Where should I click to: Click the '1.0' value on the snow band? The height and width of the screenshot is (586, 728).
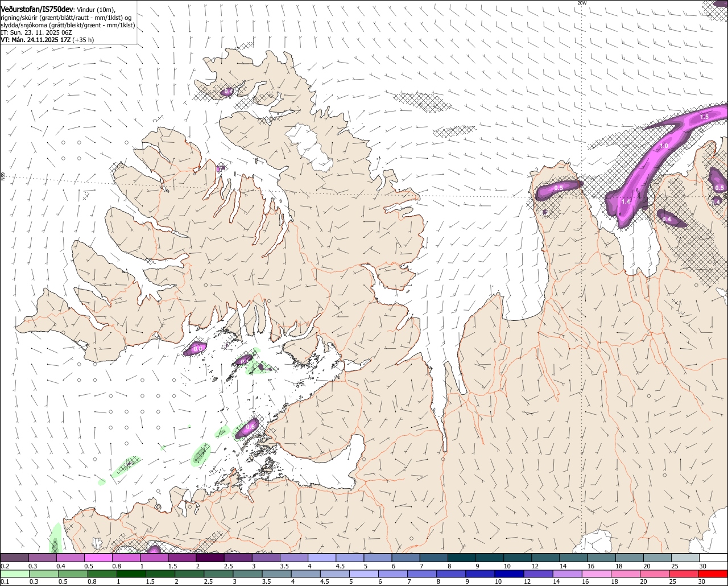(x=663, y=146)
